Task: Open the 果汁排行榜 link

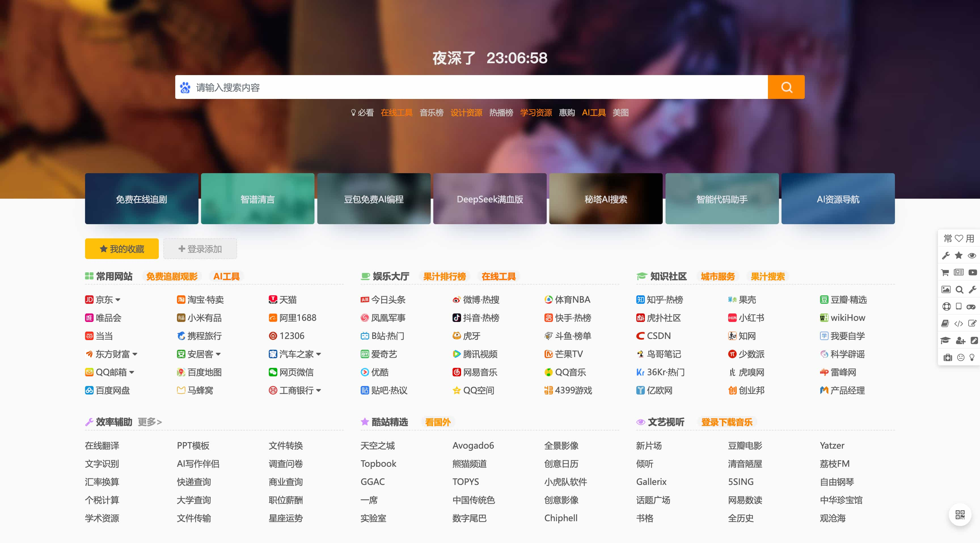Action: click(444, 276)
